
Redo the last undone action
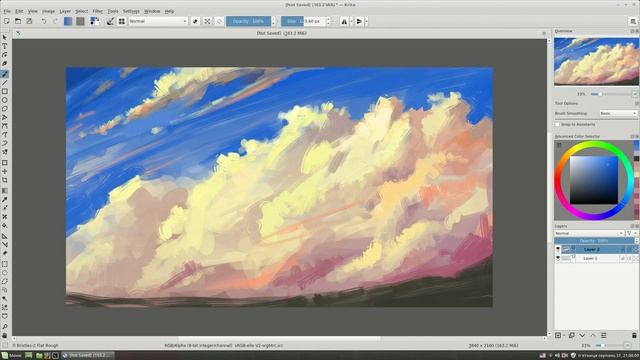click(55, 21)
